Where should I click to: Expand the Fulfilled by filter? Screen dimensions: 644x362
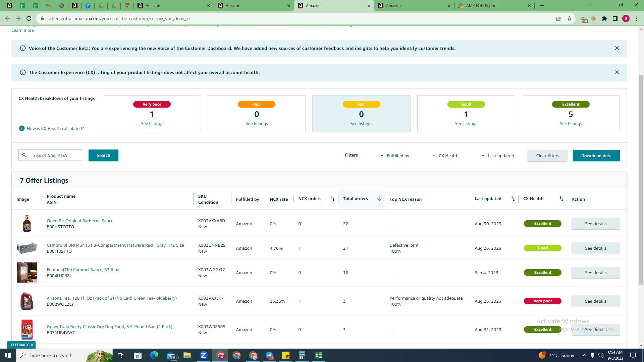[x=395, y=156]
